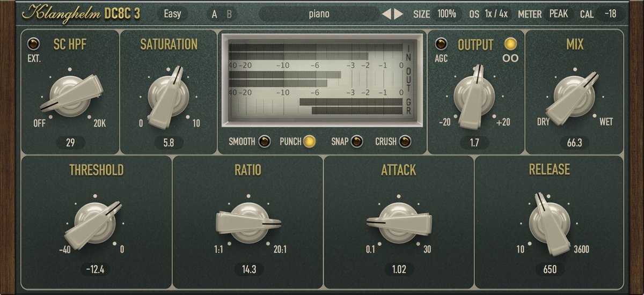644x295 pixels.
Task: Toggle the EXT. sidechain LED
Action: (34, 43)
